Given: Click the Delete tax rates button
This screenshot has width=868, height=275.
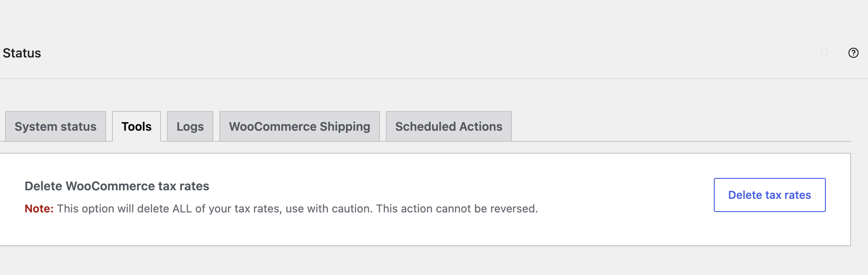Looking at the screenshot, I should point(770,195).
